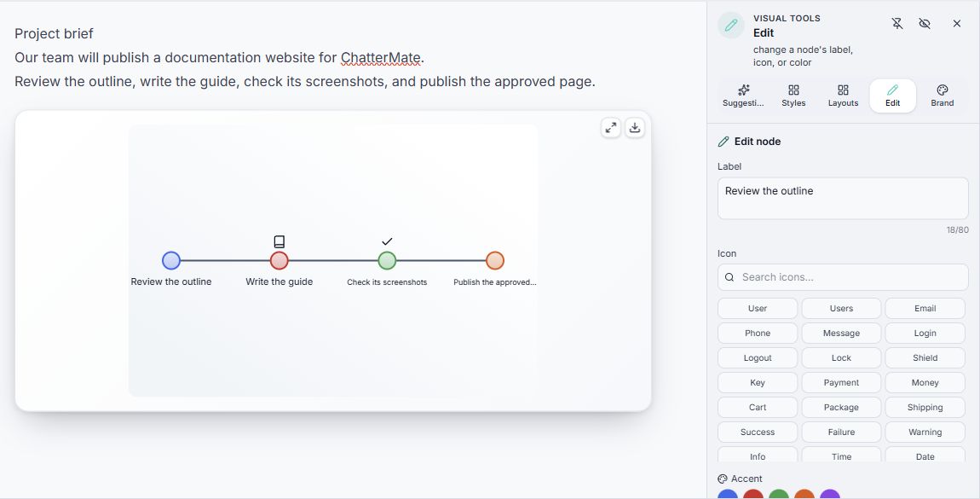
Task: Close the Visual Tools panel
Action: [957, 24]
